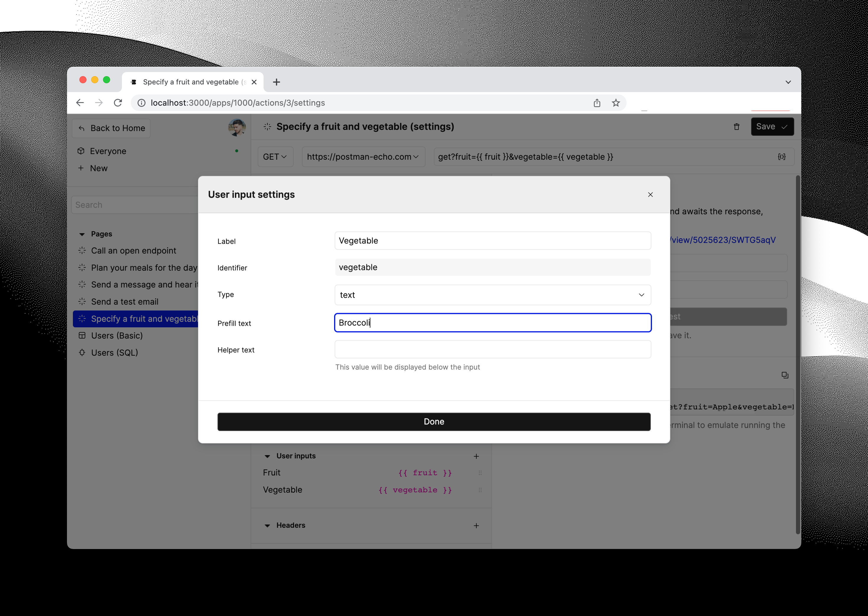Open the variables {0} icon in the URL bar
Screen dimensions: 868x616
click(782, 156)
